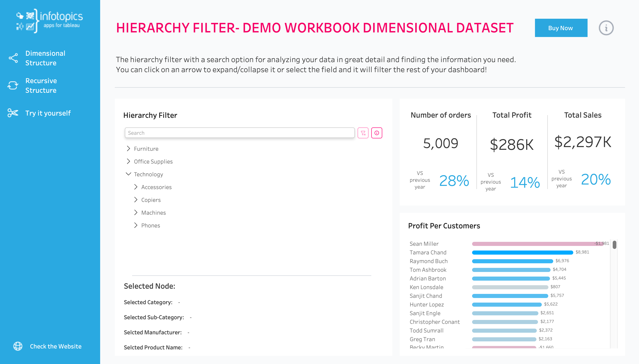The width and height of the screenshot is (639, 364).
Task: Click the pink info icon beside search
Action: point(377,133)
